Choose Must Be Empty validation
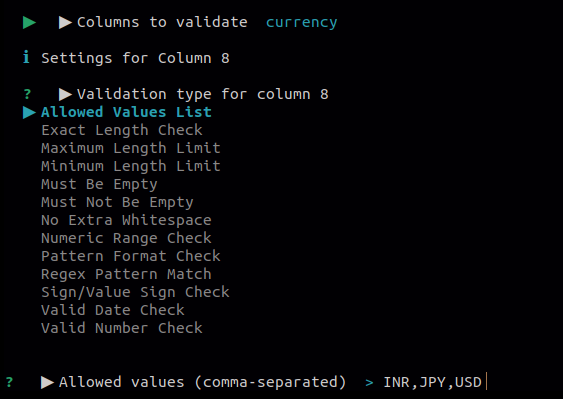563x399 pixels. point(99,184)
